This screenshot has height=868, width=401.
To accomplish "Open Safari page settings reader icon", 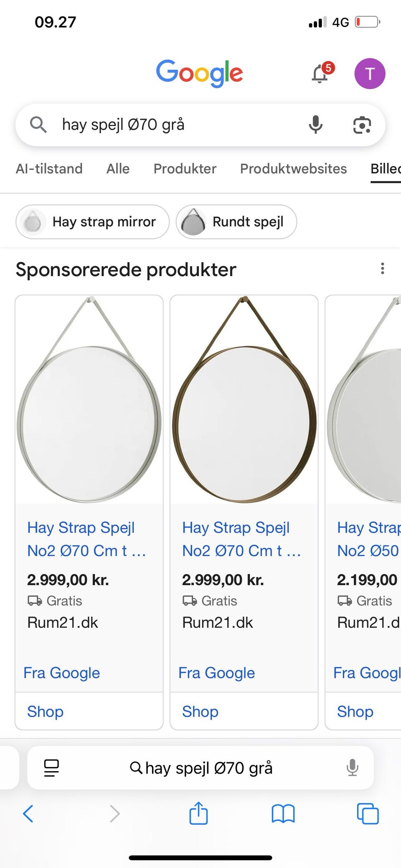I will pyautogui.click(x=51, y=768).
